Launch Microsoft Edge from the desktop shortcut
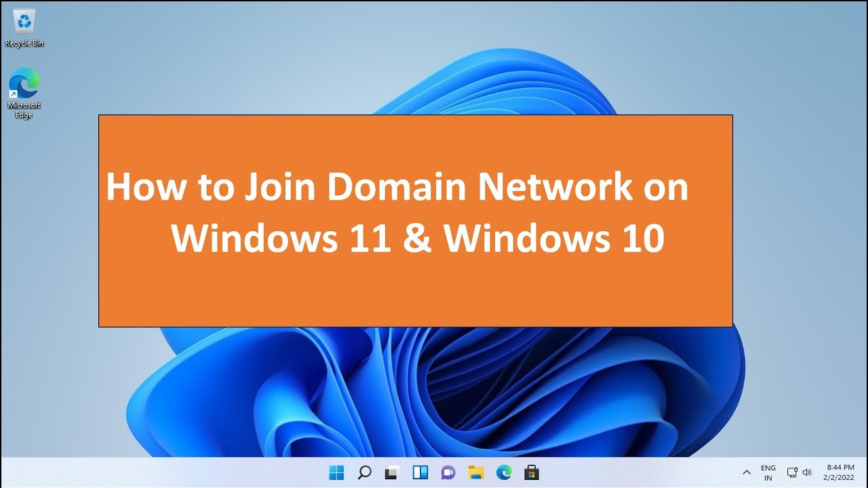This screenshot has height=488, width=868. 24,93
